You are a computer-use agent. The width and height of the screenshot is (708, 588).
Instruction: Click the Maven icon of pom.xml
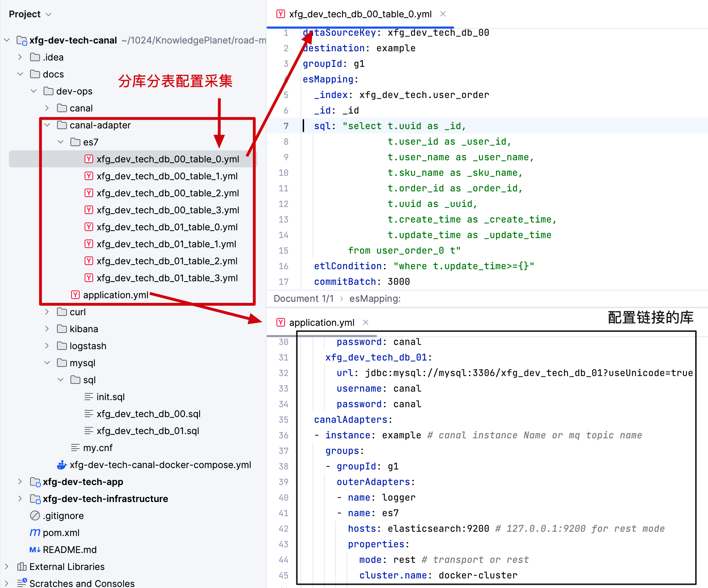coord(35,532)
